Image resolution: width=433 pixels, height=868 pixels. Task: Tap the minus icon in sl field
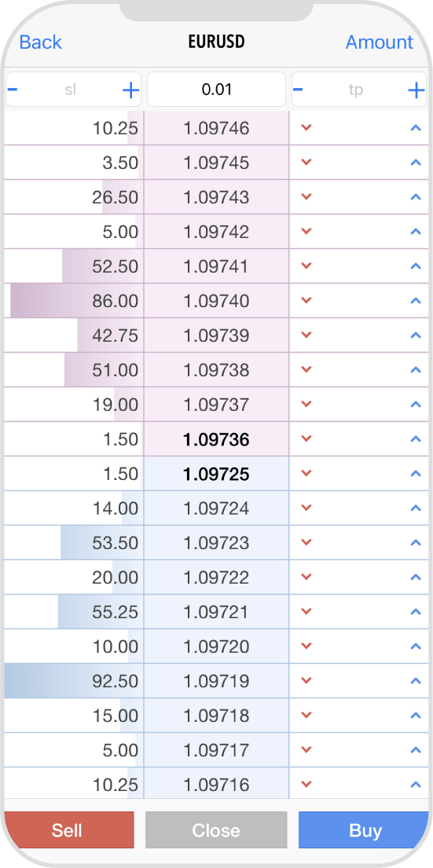pos(13,89)
